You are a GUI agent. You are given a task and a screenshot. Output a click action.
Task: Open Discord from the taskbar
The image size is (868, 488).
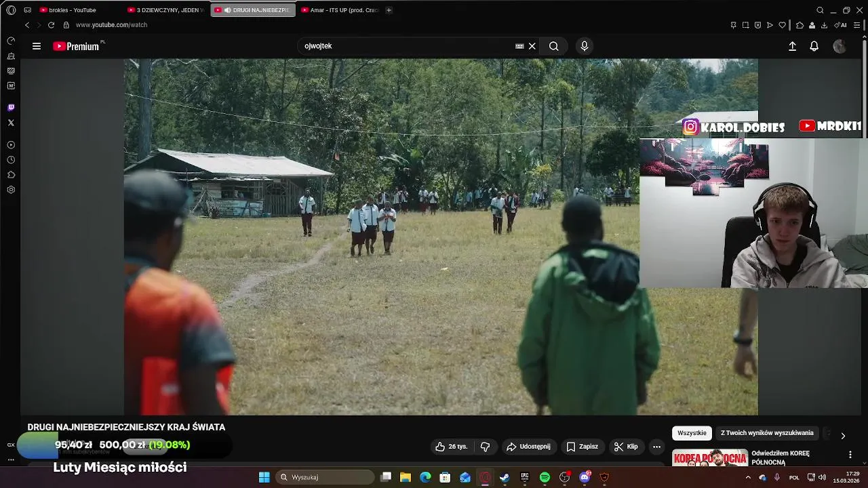point(585,477)
